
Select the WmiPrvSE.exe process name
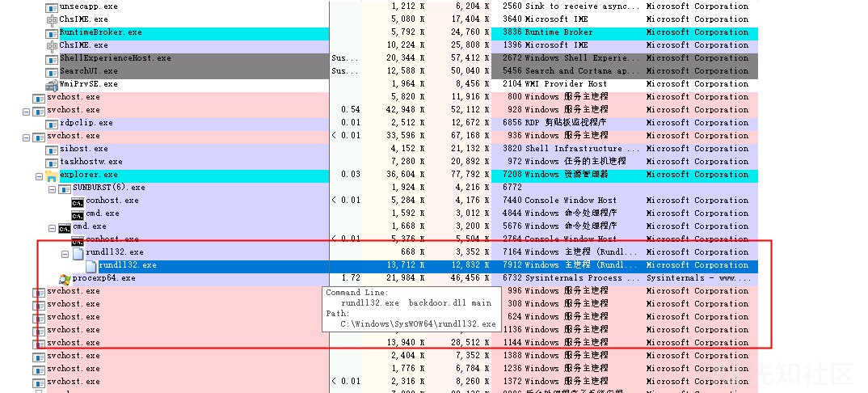point(89,83)
